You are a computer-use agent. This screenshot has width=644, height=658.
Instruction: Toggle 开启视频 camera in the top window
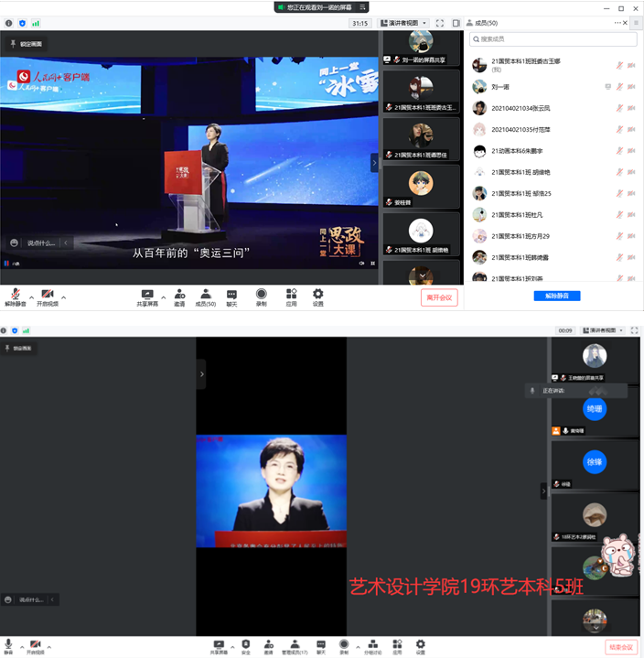tap(47, 297)
